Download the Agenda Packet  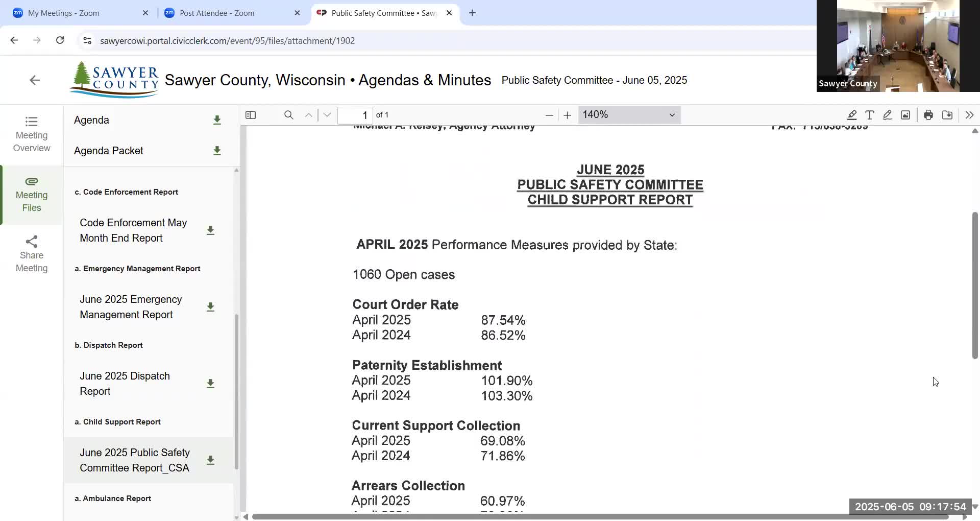(x=217, y=151)
